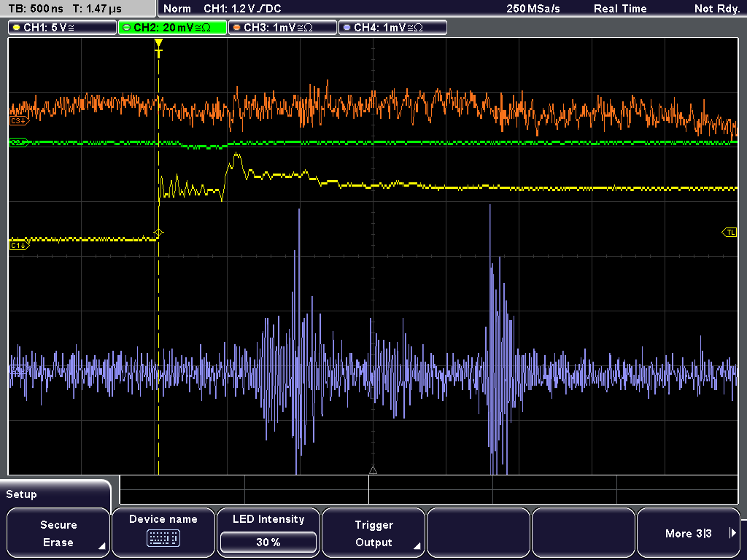Click the 250 MSa/s sample rate readout
The height and width of the screenshot is (560, 747).
[x=533, y=9]
